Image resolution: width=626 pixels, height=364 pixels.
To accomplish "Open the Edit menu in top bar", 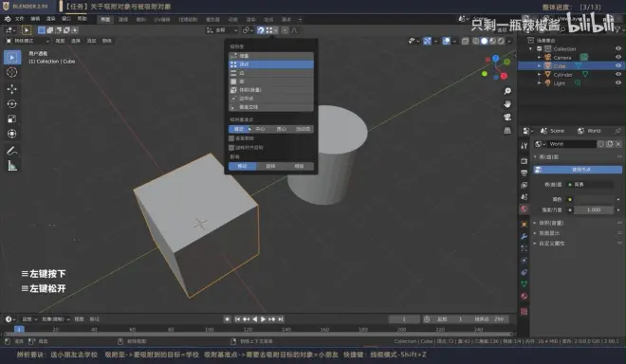I will [x=35, y=19].
